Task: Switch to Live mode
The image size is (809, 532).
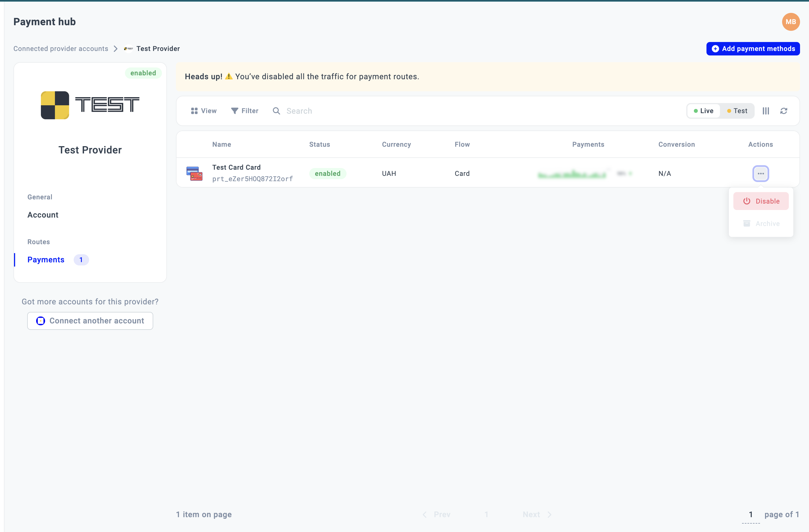Action: pos(703,111)
